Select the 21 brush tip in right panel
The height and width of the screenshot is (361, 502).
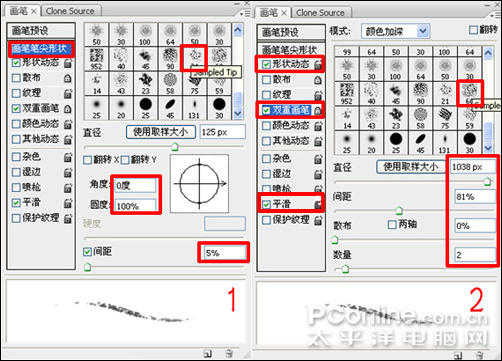(x=445, y=94)
